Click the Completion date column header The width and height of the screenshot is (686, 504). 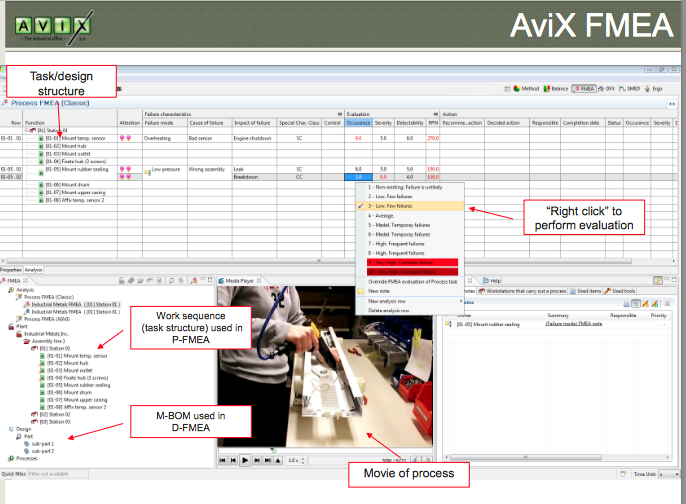point(583,123)
